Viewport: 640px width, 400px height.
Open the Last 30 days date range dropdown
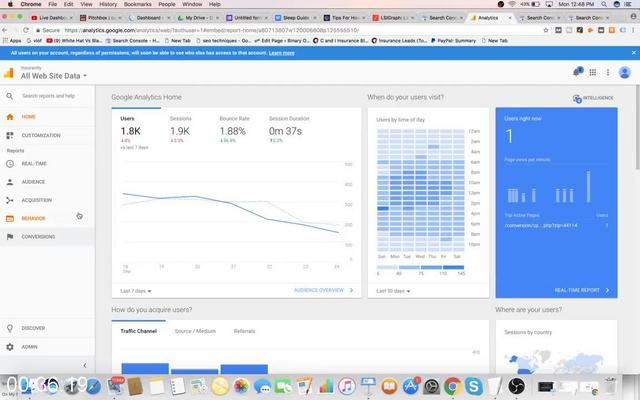[393, 291]
